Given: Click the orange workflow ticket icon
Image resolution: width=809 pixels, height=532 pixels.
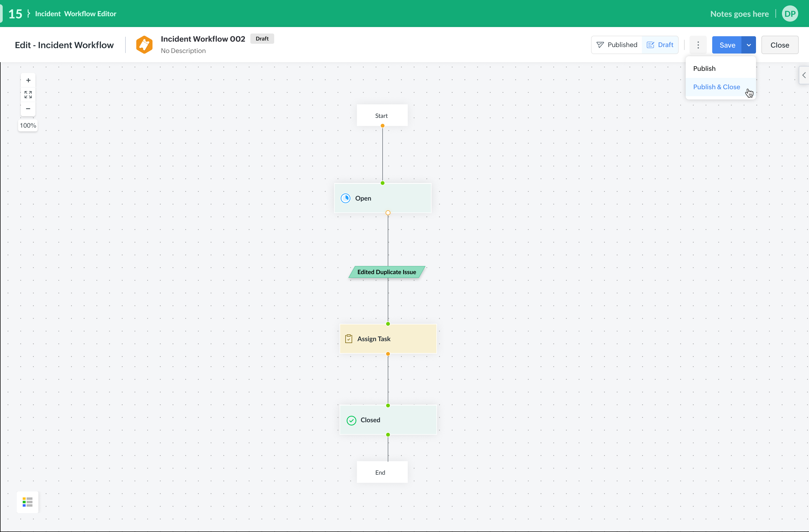Looking at the screenshot, I should (144, 45).
